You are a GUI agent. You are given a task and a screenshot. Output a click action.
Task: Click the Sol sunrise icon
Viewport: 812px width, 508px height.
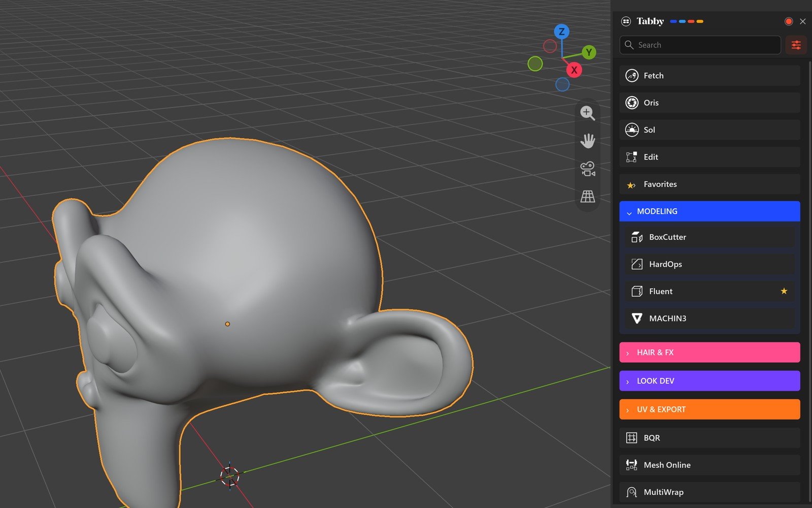click(x=632, y=130)
